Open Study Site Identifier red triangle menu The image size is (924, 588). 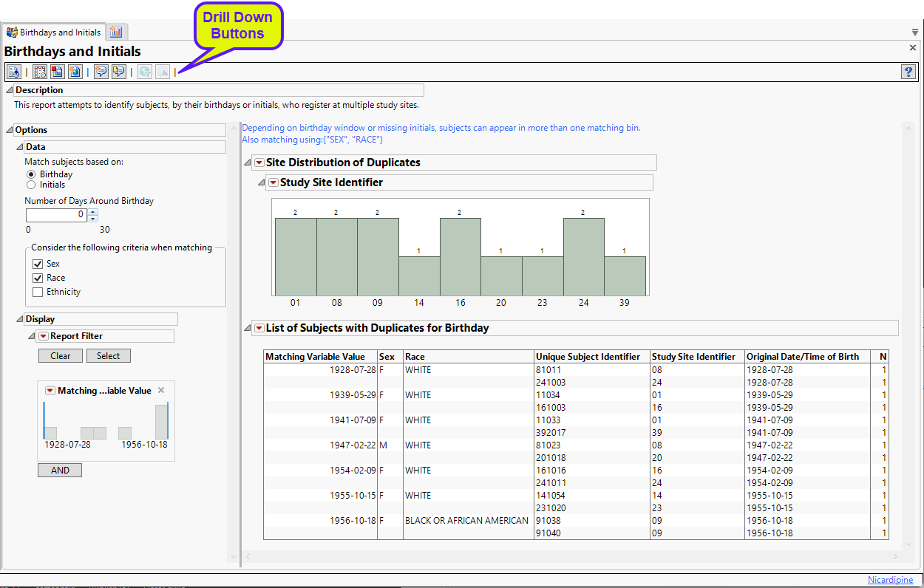pos(273,182)
